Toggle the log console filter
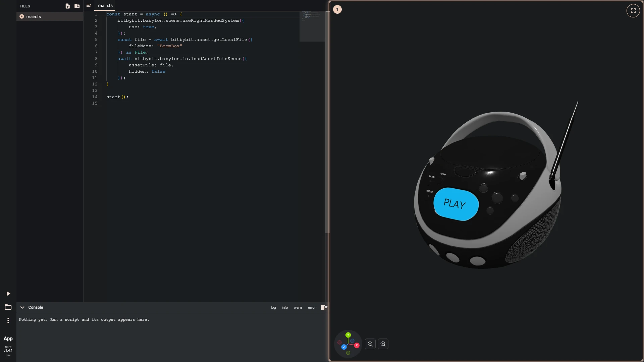The image size is (644, 362). 273,307
